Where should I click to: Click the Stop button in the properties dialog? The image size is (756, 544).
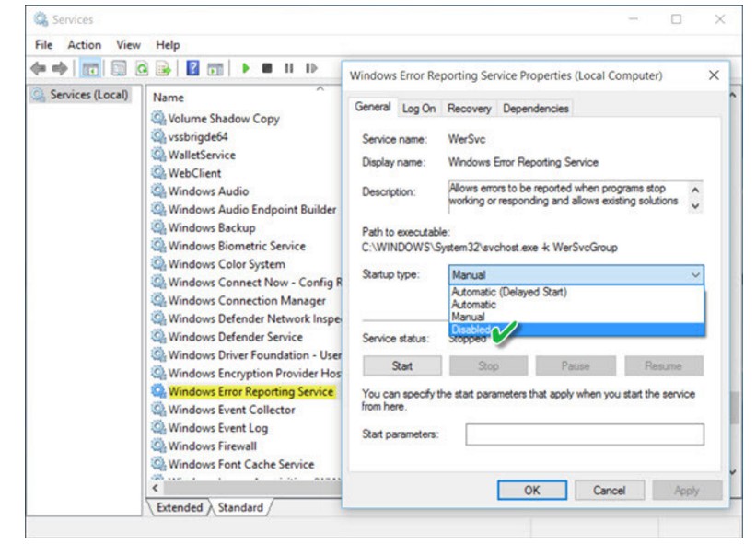(x=488, y=365)
